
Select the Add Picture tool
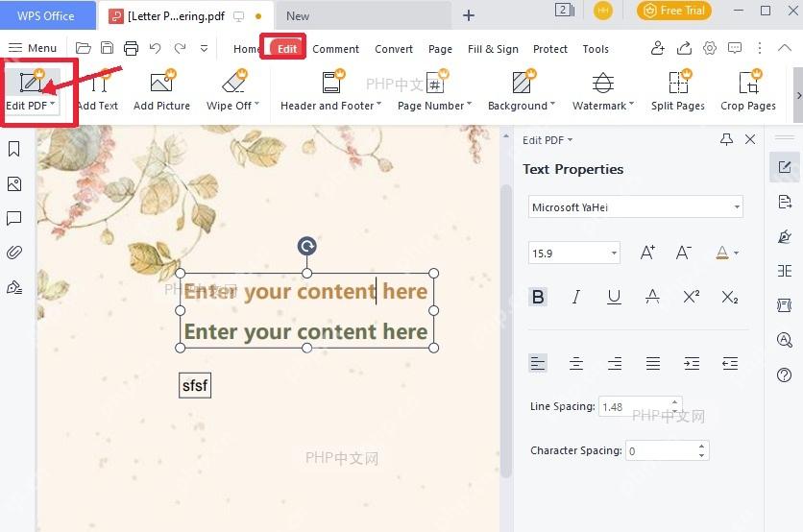coord(161,91)
